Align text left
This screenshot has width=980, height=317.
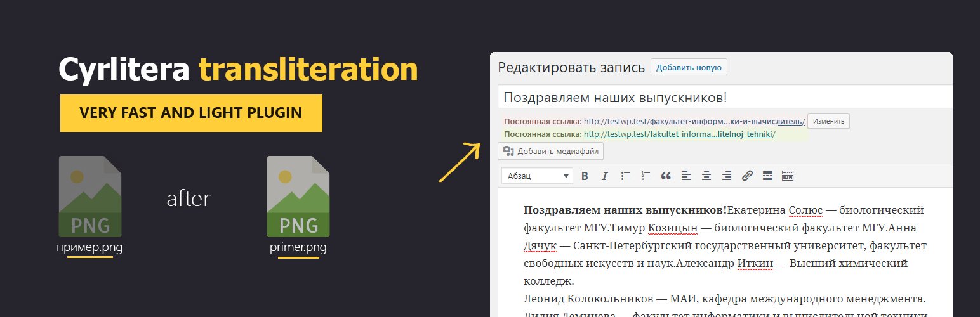tap(686, 176)
